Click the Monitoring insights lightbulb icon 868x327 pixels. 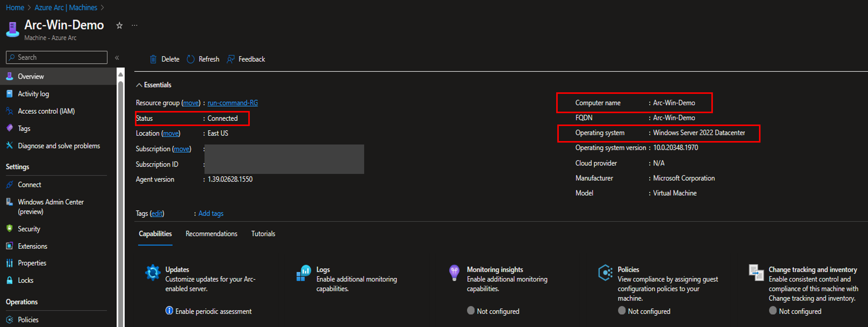point(454,272)
